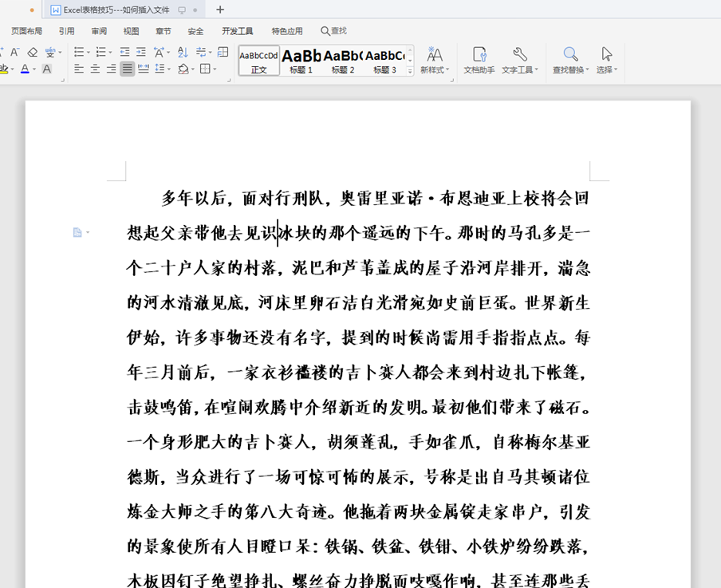Open the Page Layout (页面布局) tab
This screenshot has height=588, width=721.
point(26,31)
